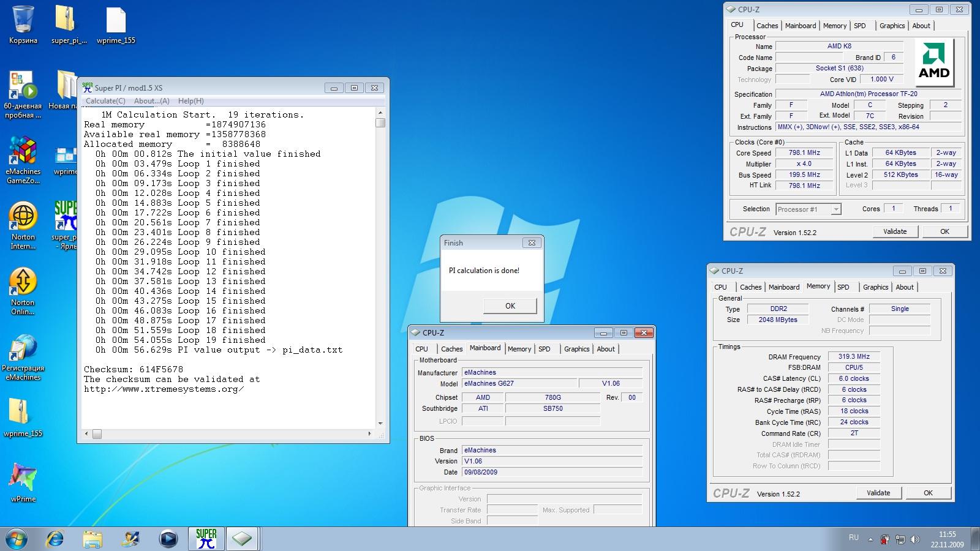Click the BIOS date 09/08/2009 field
The width and height of the screenshot is (980, 551).
point(552,472)
